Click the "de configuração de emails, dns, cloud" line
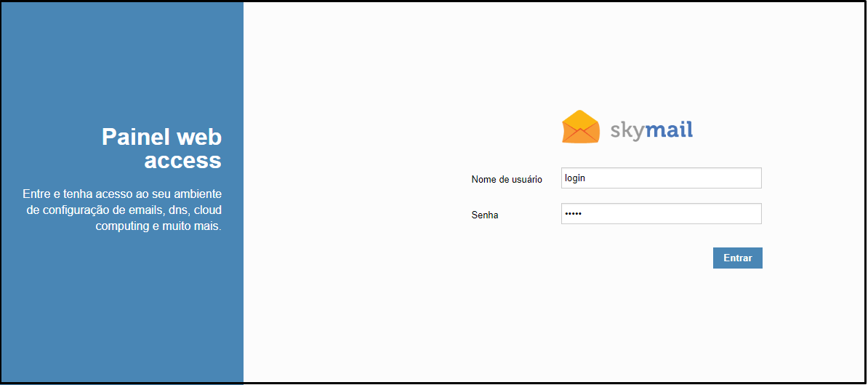 point(124,210)
